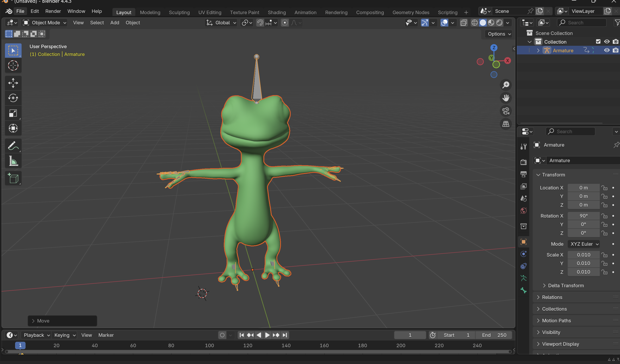Hide Armature with outliner eye icon
620x364 pixels.
point(607,50)
